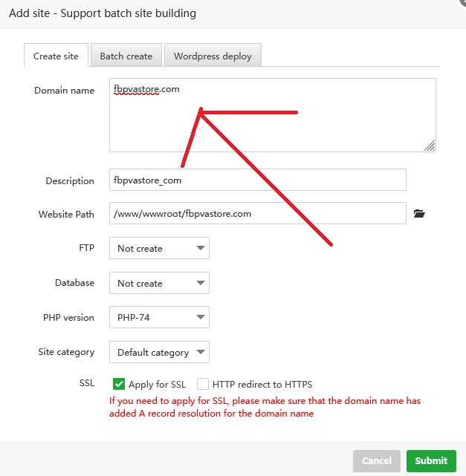Click the Website Path input field
The width and height of the screenshot is (466, 476).
(x=257, y=214)
